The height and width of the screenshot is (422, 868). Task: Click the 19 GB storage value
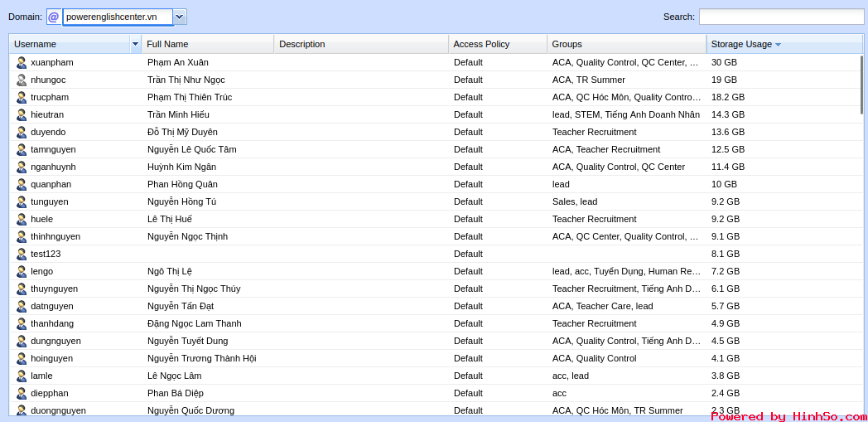click(x=724, y=80)
